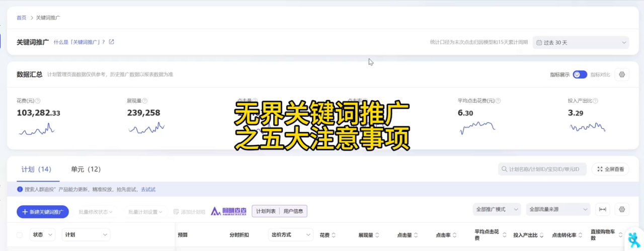Click the 数据汇总 section heading

coord(30,75)
